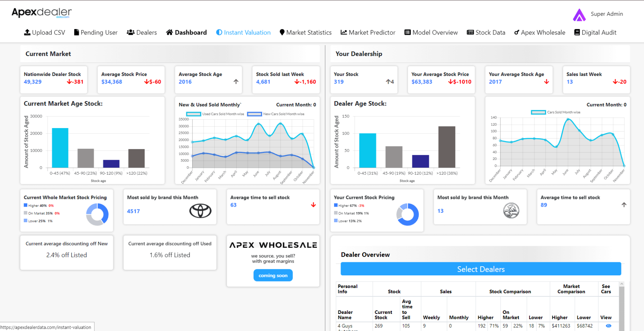Click the >120 (38%) dealer age bar
Screen dimensions: 644x331
[x=447, y=147]
